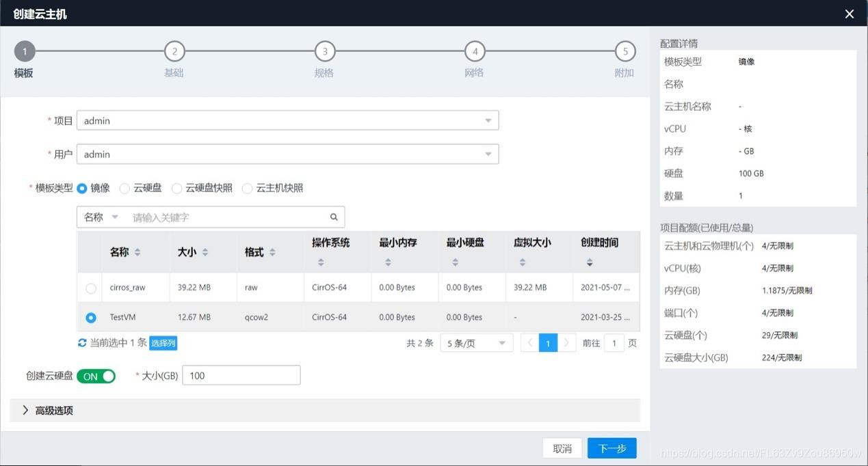Select 云硬盘快照 template type
Viewport: 868px width, 466px height.
[176, 188]
